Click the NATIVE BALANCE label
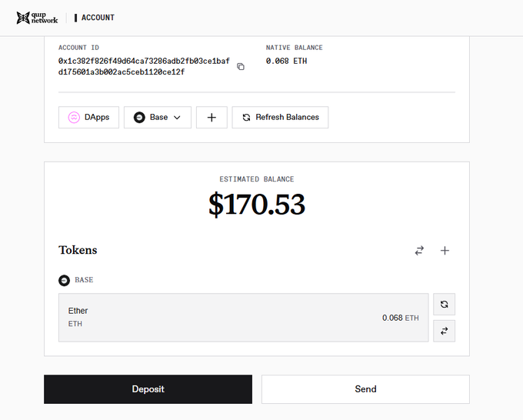523x420 pixels. coord(294,48)
